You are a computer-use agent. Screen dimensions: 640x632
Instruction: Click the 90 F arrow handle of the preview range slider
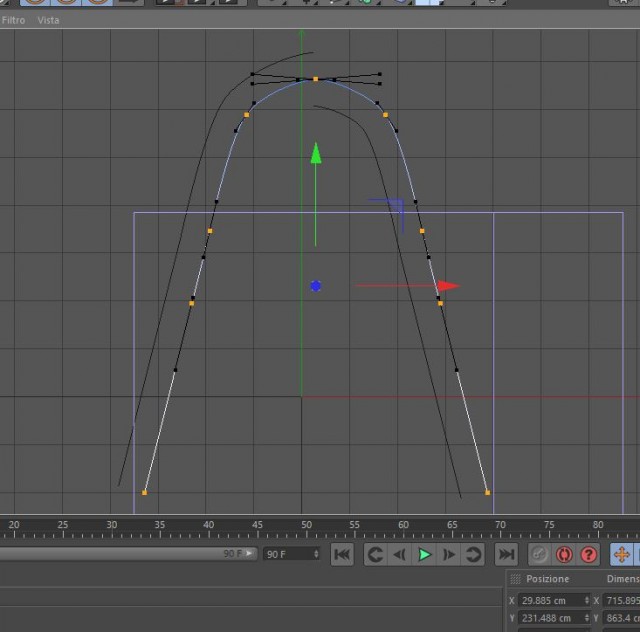[249, 554]
